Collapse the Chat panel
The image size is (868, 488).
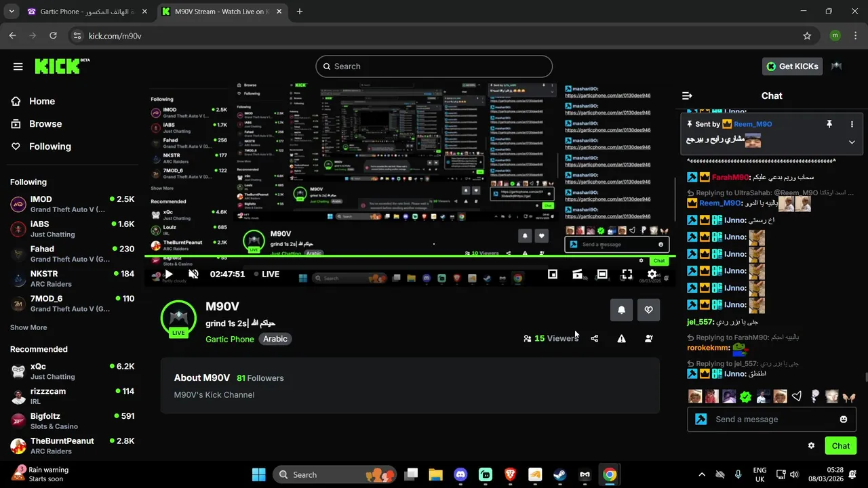click(687, 96)
